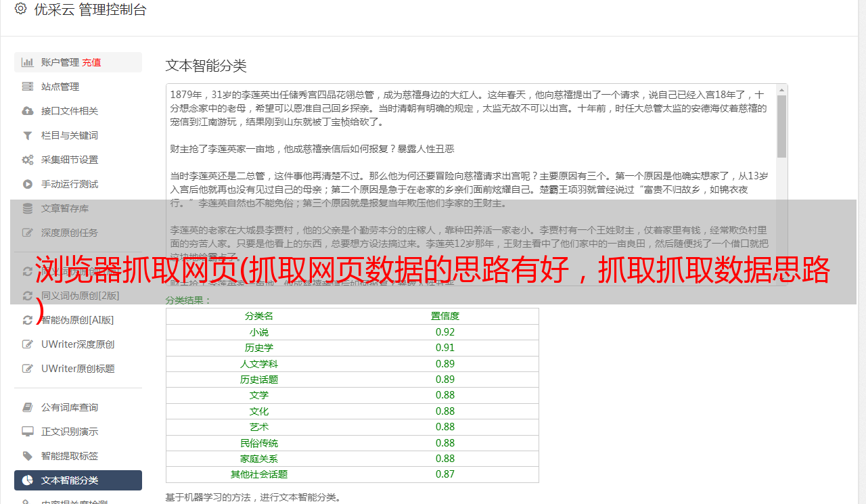Image resolution: width=866 pixels, height=504 pixels.
Task: Click the 分类名 column header
Action: point(259,316)
